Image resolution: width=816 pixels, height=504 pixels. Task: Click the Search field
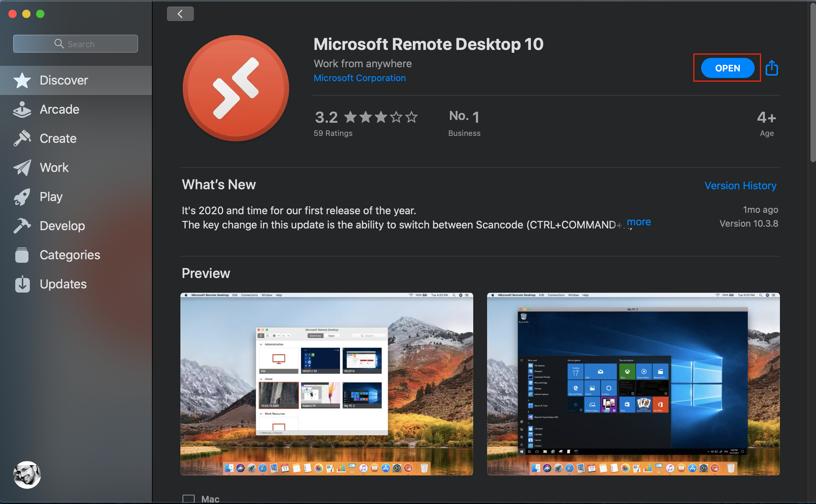tap(76, 44)
